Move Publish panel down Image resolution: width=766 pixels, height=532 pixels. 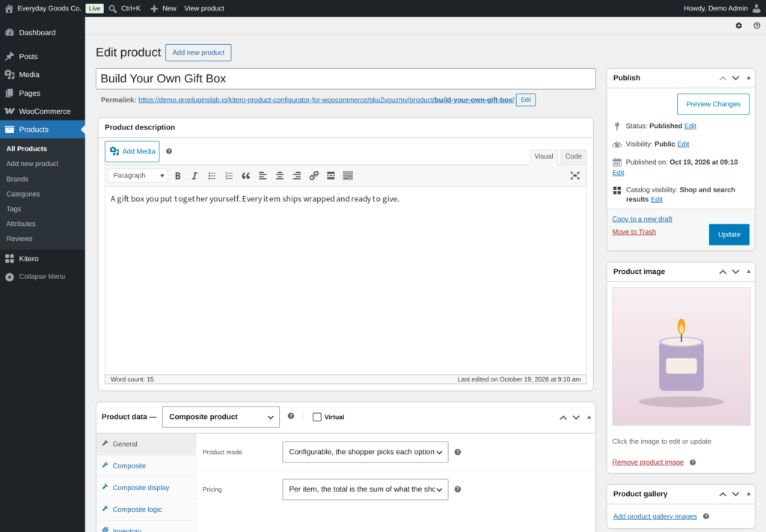click(x=736, y=78)
